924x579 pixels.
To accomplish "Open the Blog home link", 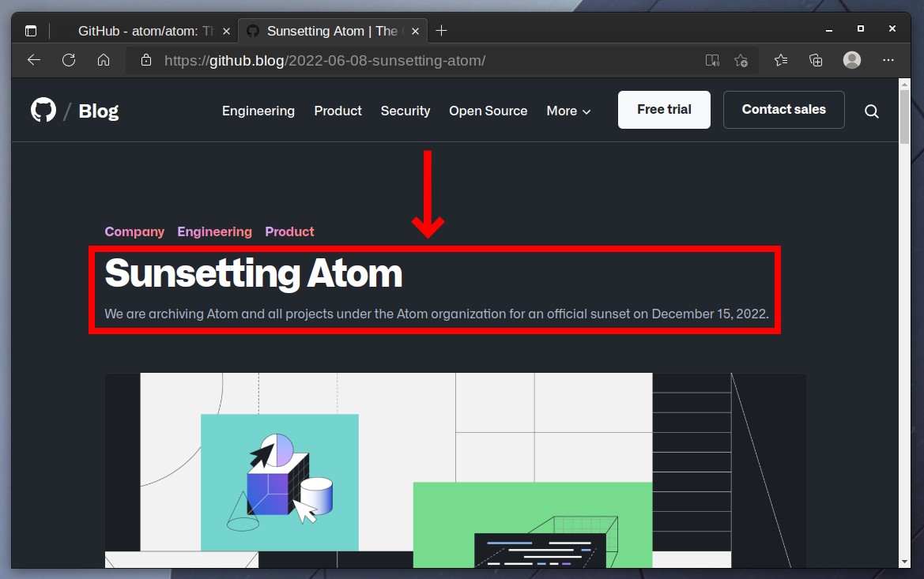I will 99,111.
